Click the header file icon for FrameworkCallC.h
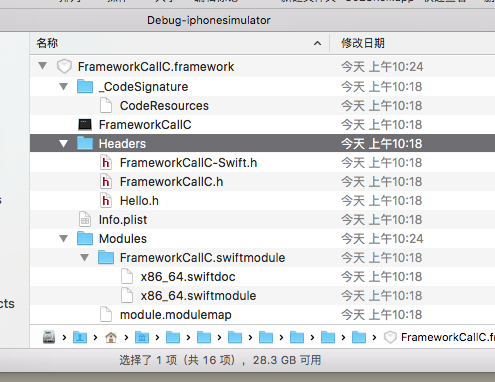Viewport: 495px width, 382px height. coord(106,182)
